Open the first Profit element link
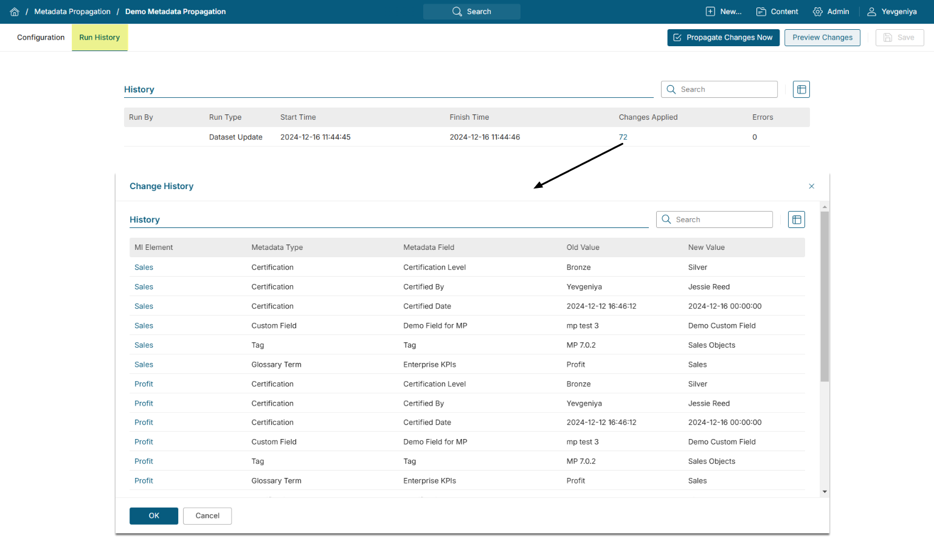 [144, 384]
